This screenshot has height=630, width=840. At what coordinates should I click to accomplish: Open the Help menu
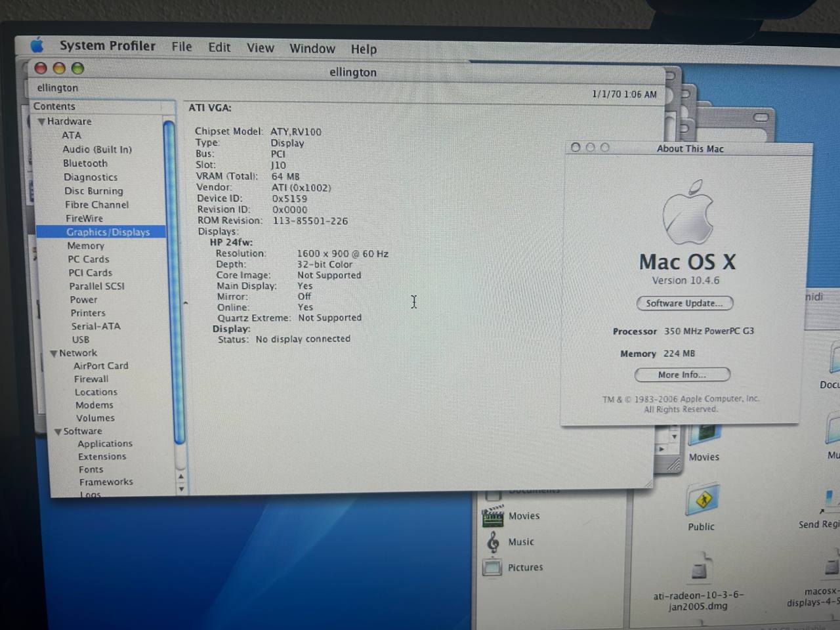pyautogui.click(x=364, y=49)
